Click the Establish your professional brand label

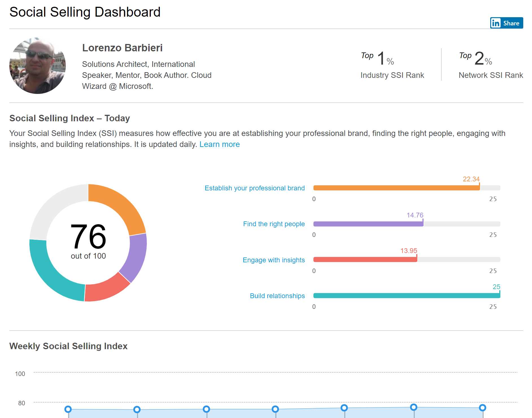(x=255, y=188)
